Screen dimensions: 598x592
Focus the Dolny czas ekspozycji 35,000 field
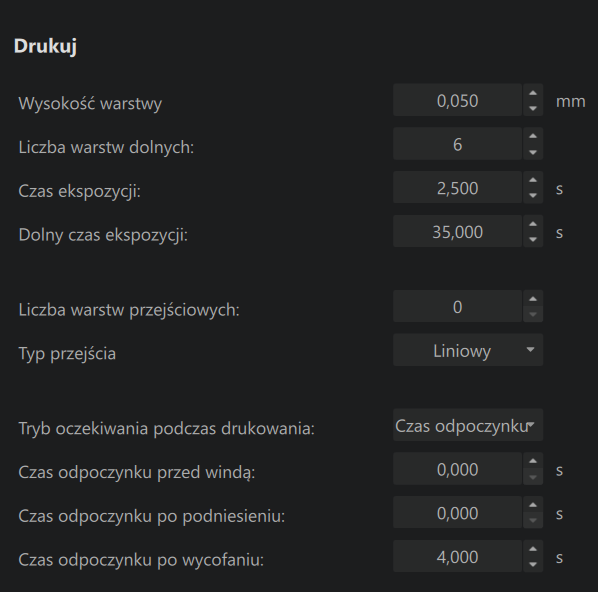(457, 232)
